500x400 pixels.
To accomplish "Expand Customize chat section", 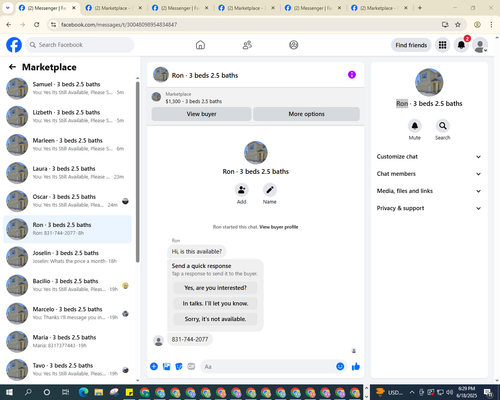I will [429, 157].
